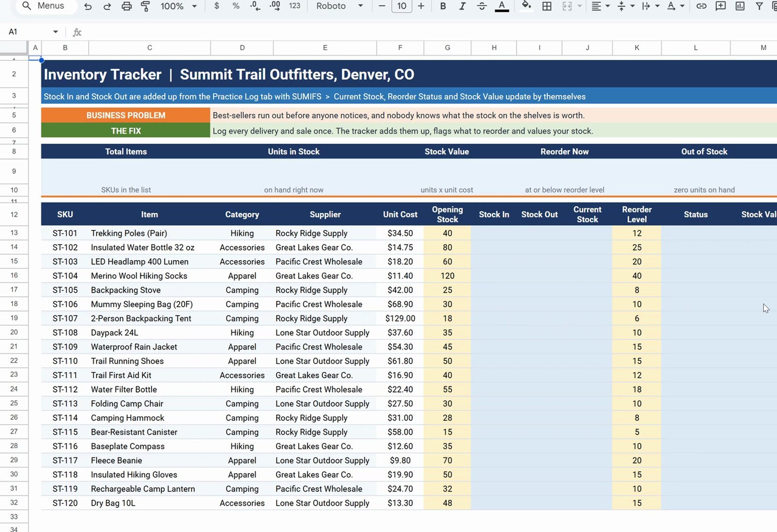
Task: Insert a chart
Action: tap(740, 6)
